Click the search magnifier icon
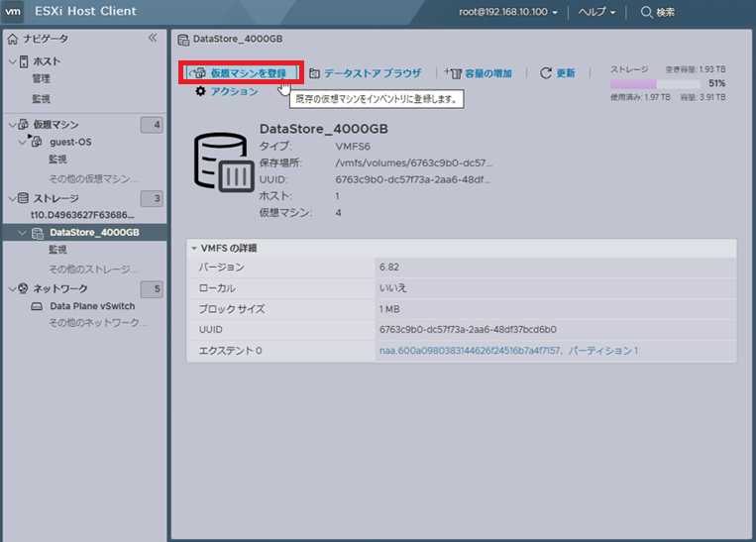756x542 pixels. (x=646, y=12)
